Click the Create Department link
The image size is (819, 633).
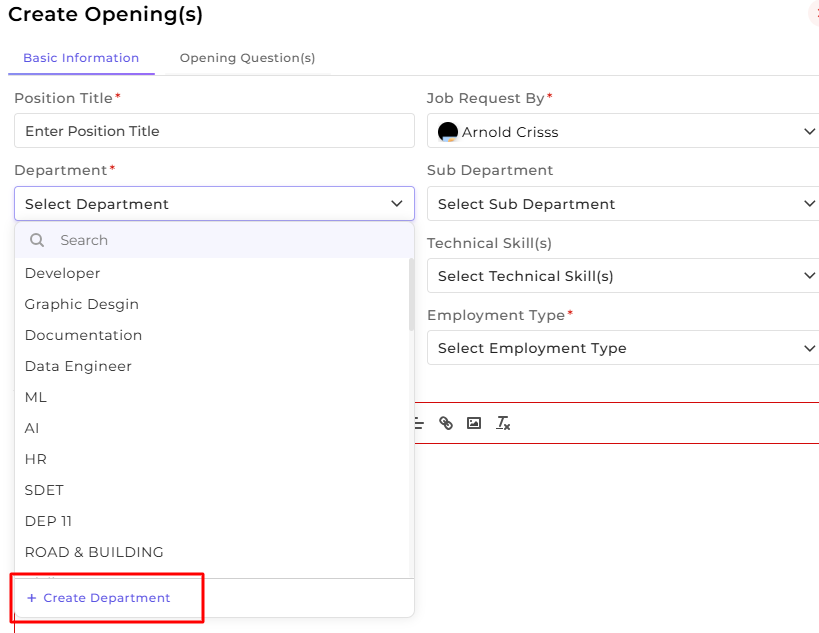point(99,598)
